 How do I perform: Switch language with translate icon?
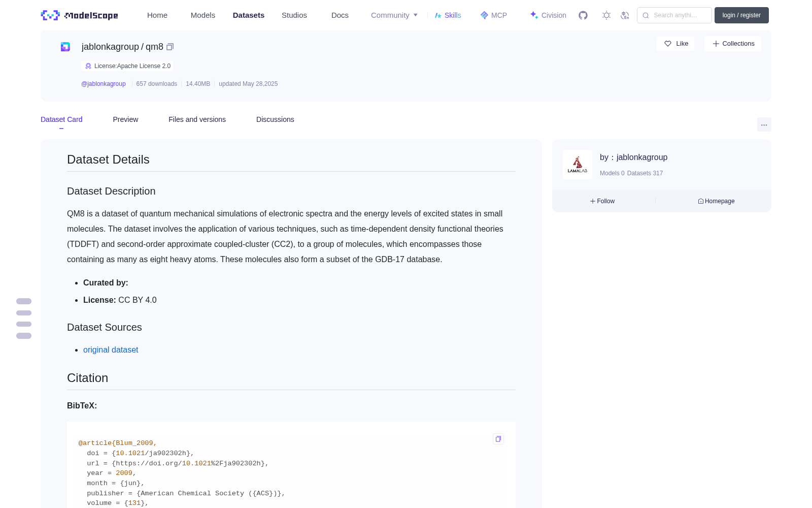[x=625, y=15]
